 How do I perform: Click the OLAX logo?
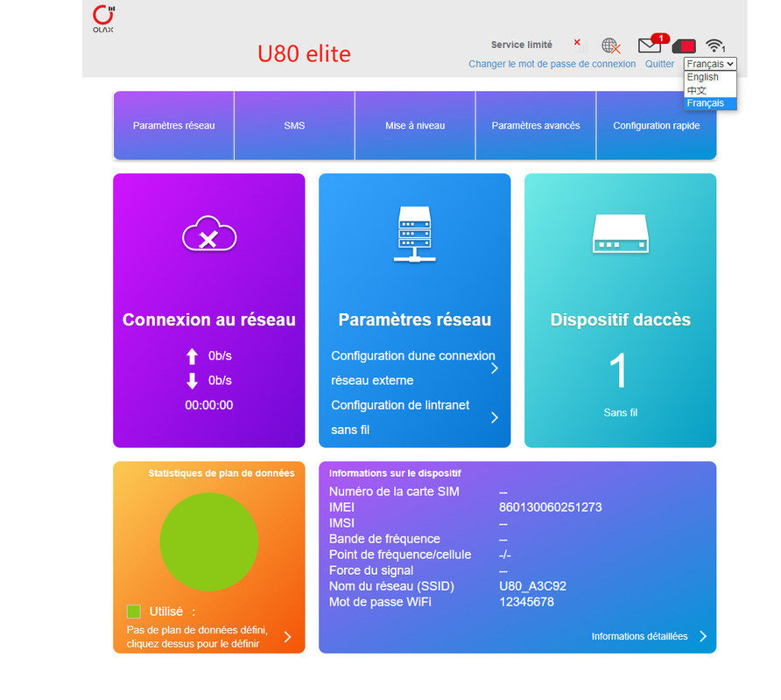[x=103, y=18]
